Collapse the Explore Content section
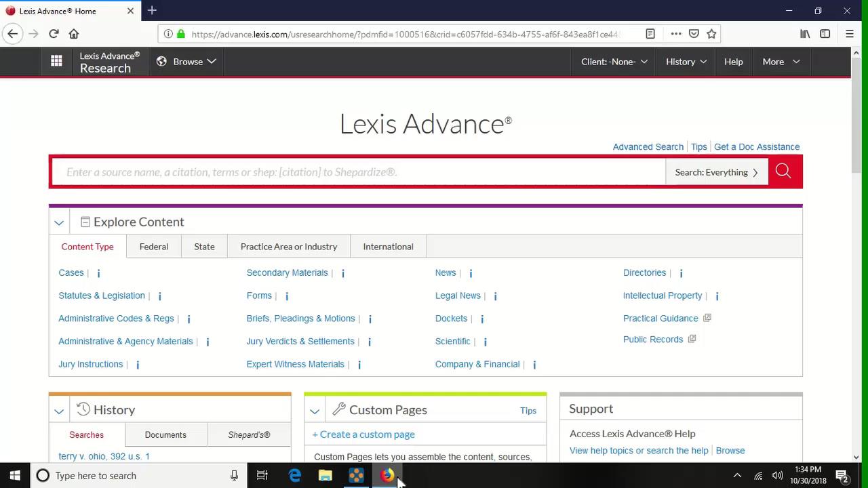Viewport: 868px width, 488px height. [59, 222]
